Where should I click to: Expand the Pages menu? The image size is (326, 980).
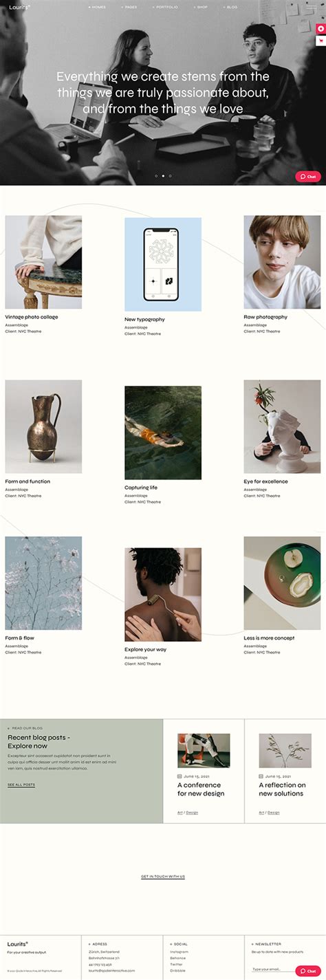point(129,7)
